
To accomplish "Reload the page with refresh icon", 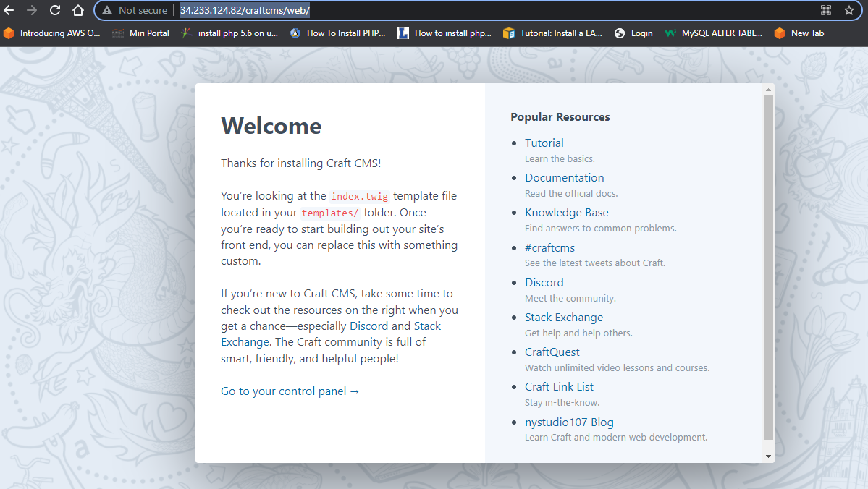I will point(55,10).
